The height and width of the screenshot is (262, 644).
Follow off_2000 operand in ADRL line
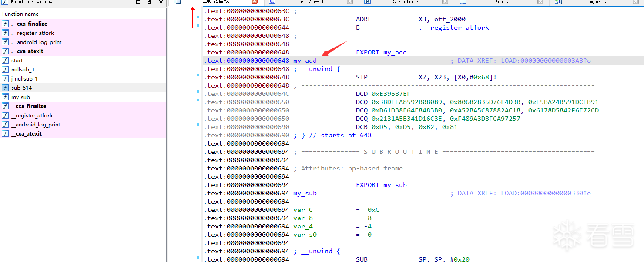pos(449,19)
